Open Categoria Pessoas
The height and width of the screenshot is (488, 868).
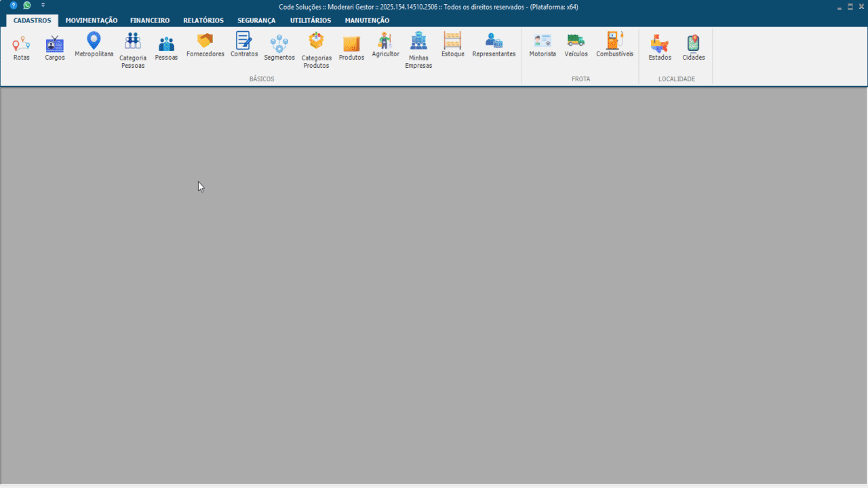tap(133, 51)
